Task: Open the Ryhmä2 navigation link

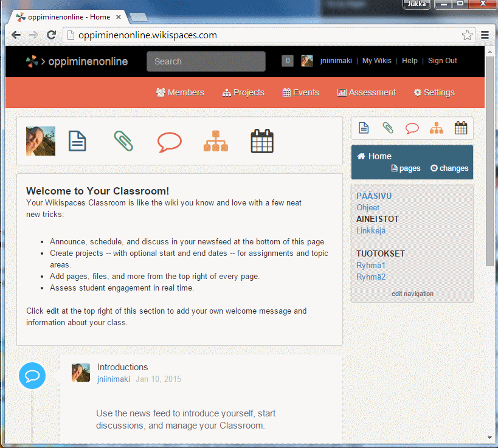Action: coord(371,277)
